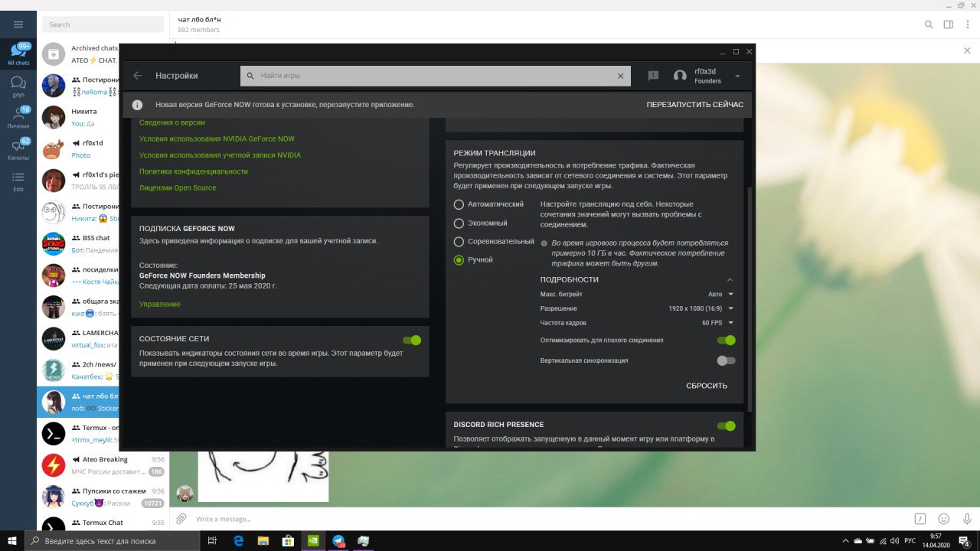This screenshot has height=551, width=980.
Task: Toggle the Telegram side panel icon
Action: click(949, 24)
